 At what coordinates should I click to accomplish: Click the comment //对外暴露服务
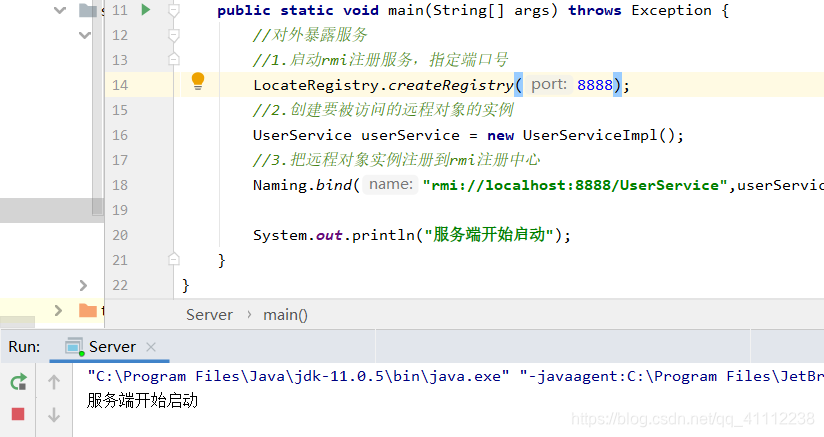click(x=310, y=35)
